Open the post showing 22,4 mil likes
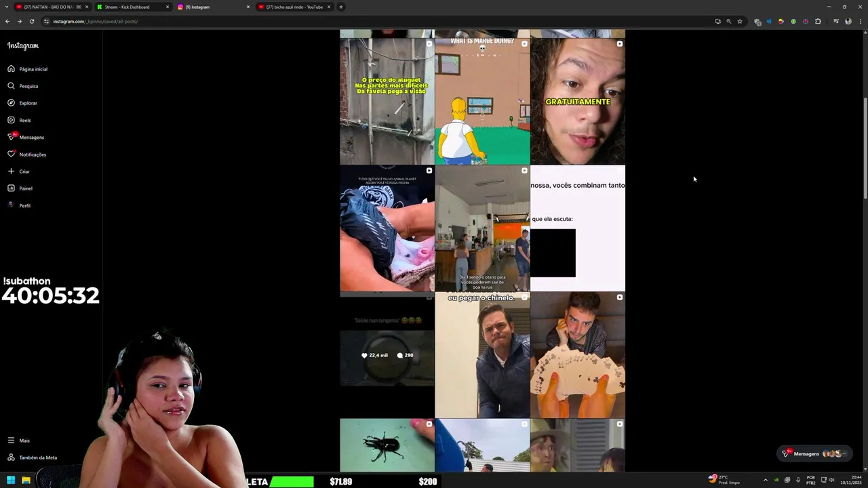 click(x=387, y=355)
